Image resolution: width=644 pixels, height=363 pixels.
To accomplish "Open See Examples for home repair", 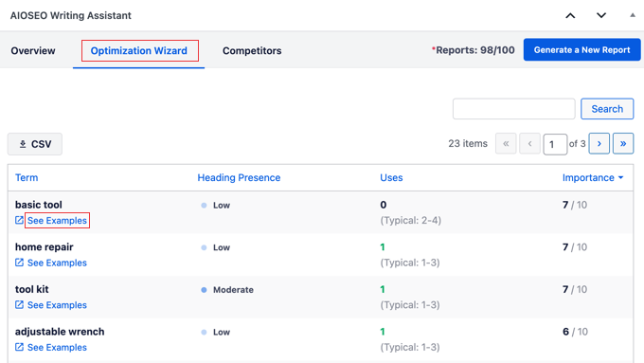I will point(57,263).
